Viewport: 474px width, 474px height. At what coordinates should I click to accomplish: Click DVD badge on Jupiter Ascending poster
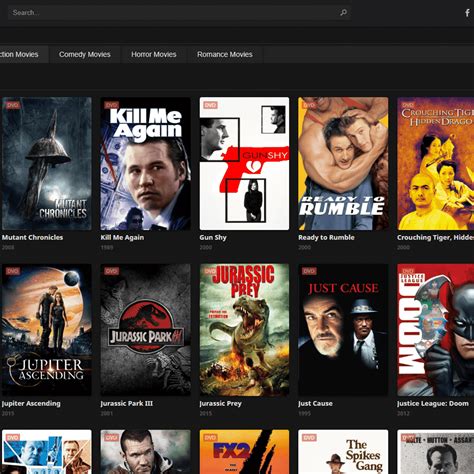[x=13, y=271]
